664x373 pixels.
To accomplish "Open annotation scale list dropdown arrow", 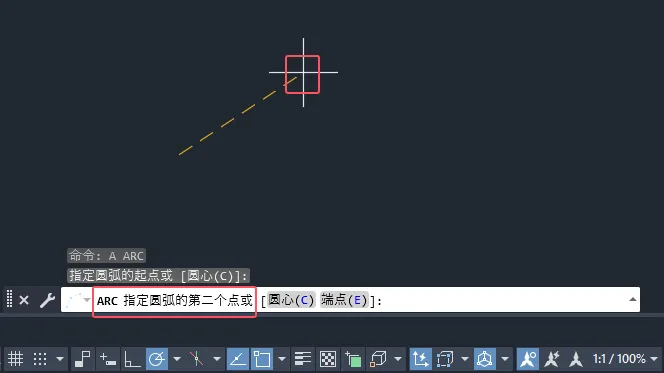I will 654,359.
